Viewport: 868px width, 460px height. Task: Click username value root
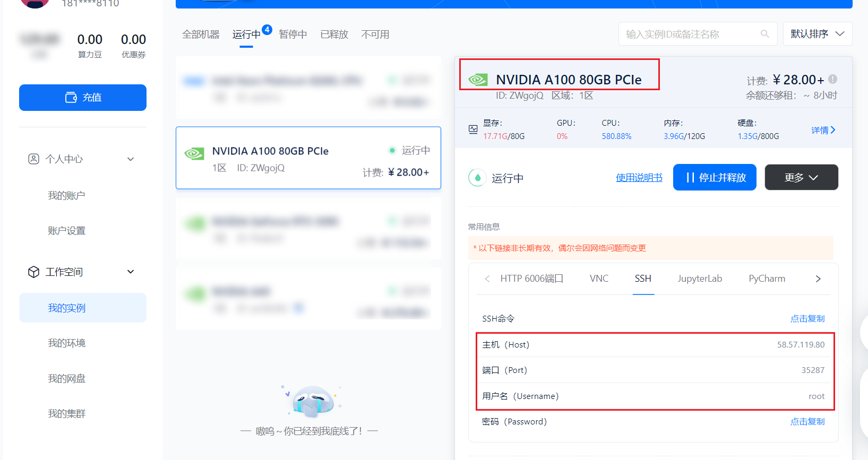(817, 396)
